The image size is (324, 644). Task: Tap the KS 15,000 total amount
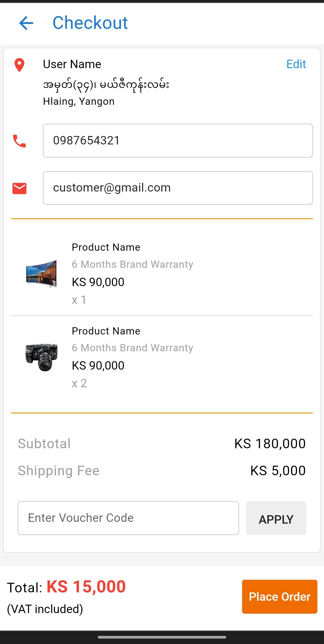(x=86, y=587)
